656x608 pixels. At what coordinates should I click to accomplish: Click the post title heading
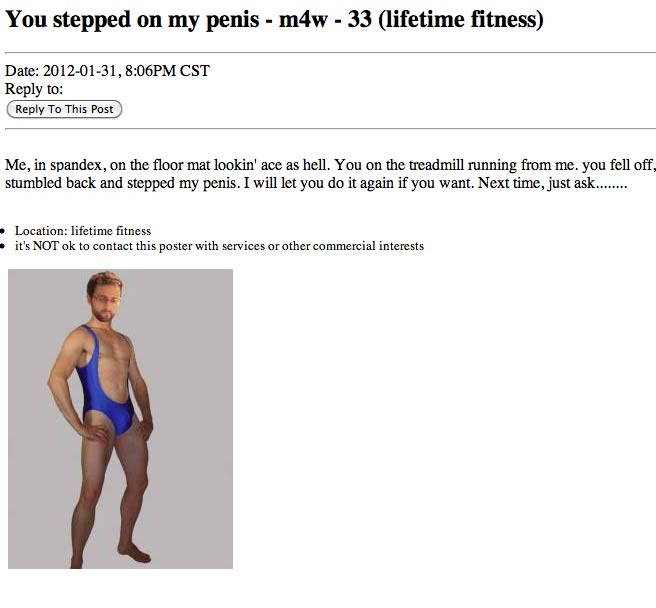coord(274,20)
